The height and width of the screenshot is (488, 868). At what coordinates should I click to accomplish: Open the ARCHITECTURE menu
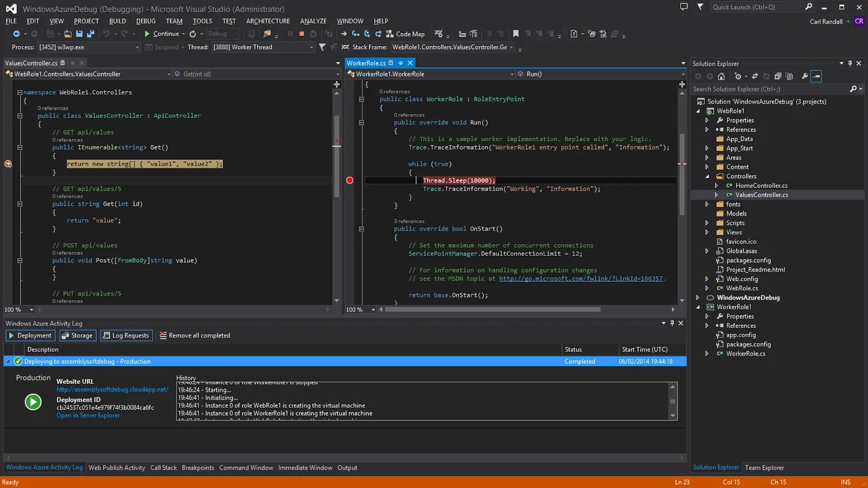(x=268, y=21)
